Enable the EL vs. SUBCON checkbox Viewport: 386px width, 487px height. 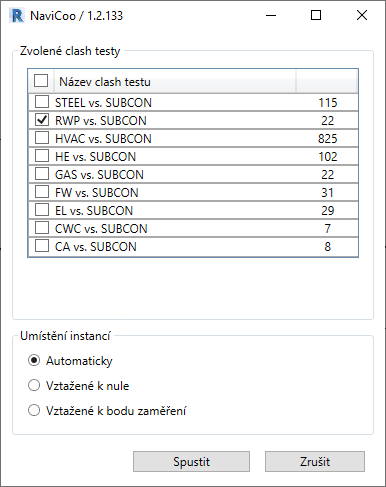click(42, 210)
